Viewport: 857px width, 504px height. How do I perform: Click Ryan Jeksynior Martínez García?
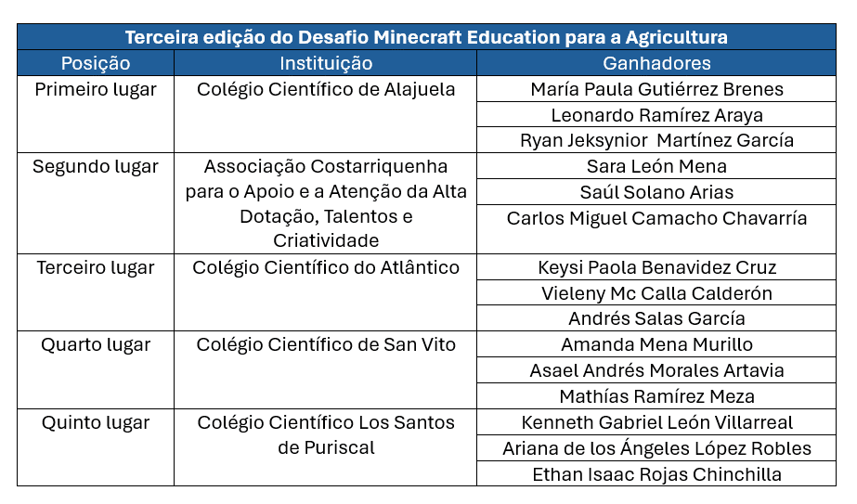click(x=656, y=140)
